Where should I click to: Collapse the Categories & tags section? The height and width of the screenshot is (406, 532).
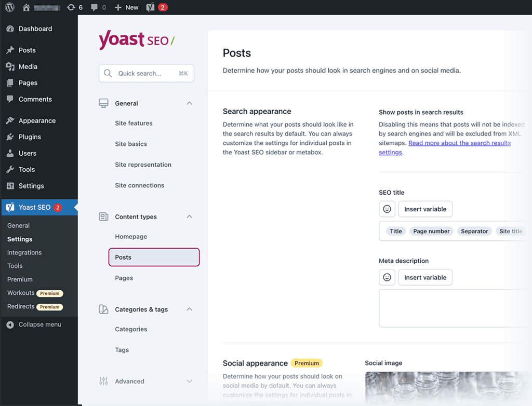click(x=189, y=309)
